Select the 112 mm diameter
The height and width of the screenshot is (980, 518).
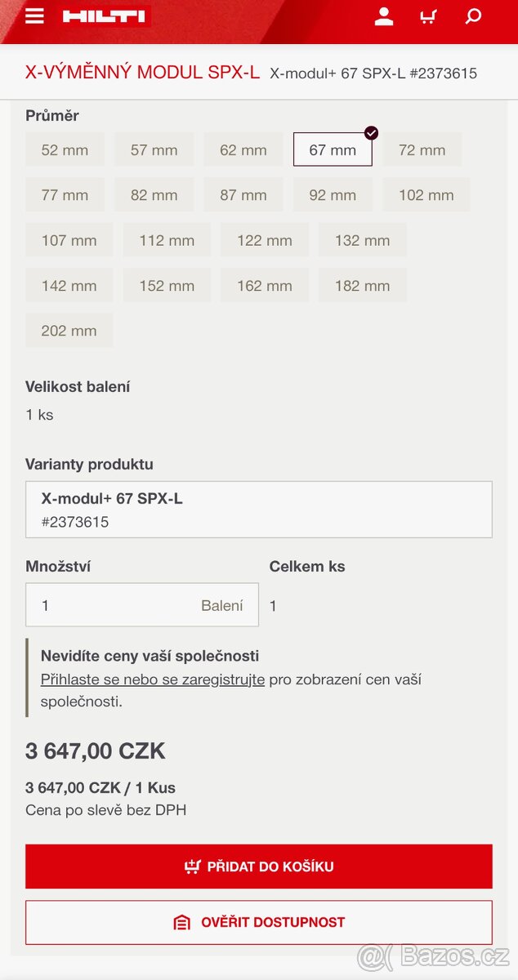coord(167,239)
